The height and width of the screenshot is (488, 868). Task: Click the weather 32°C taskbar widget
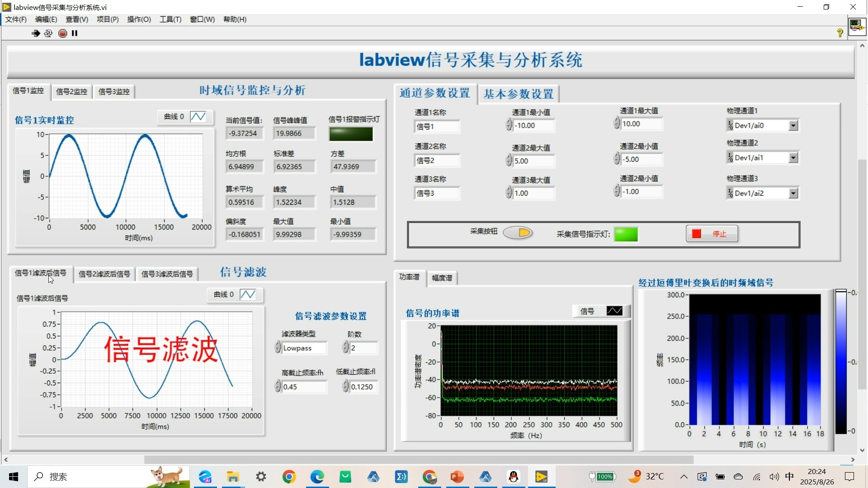point(646,476)
